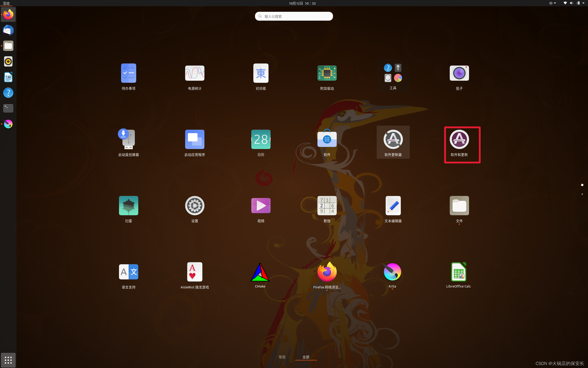588x368 pixels.
Task: Select the first app page indicator dot
Action: point(582,185)
